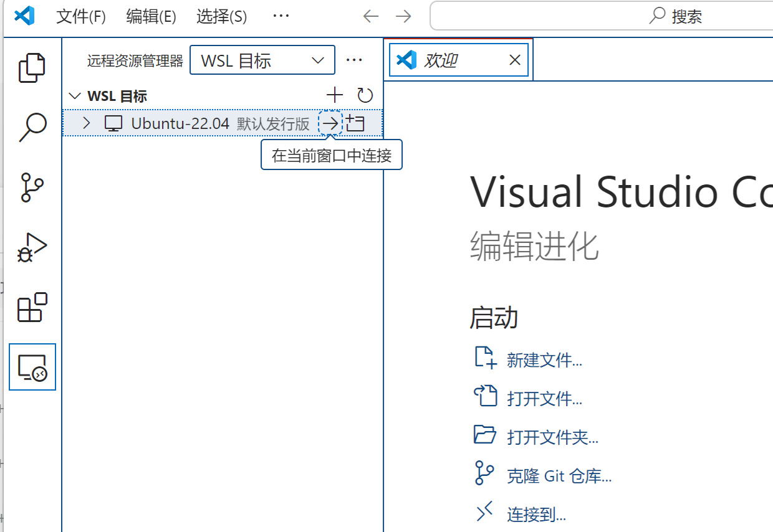The width and height of the screenshot is (773, 532).
Task: Open the WSL 目标 dropdown selector
Action: click(x=262, y=60)
